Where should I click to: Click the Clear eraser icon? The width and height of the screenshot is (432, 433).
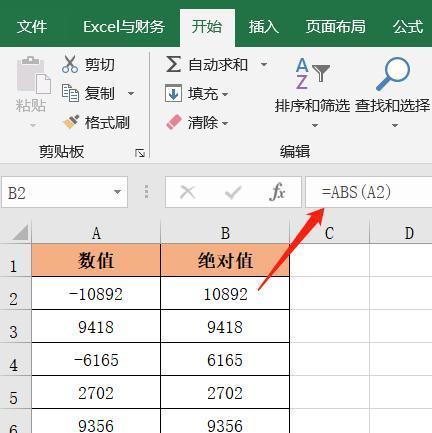(174, 122)
